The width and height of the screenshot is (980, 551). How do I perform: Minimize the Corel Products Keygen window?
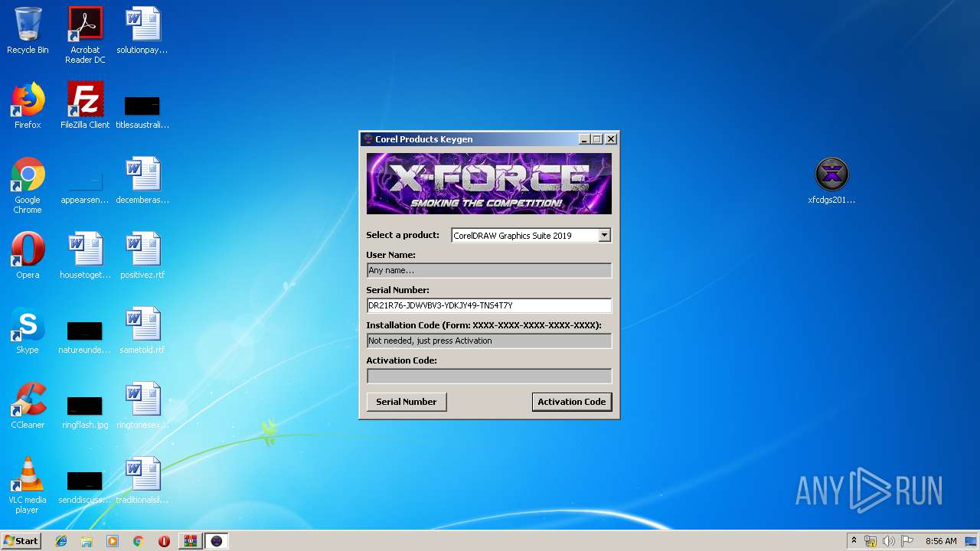coord(584,139)
